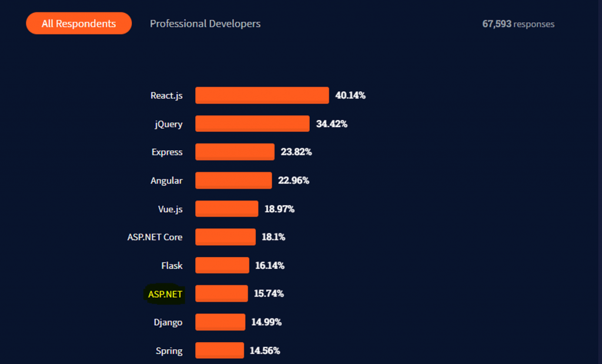The image size is (602, 364).
Task: Select the All Respondents tab
Action: pos(78,24)
